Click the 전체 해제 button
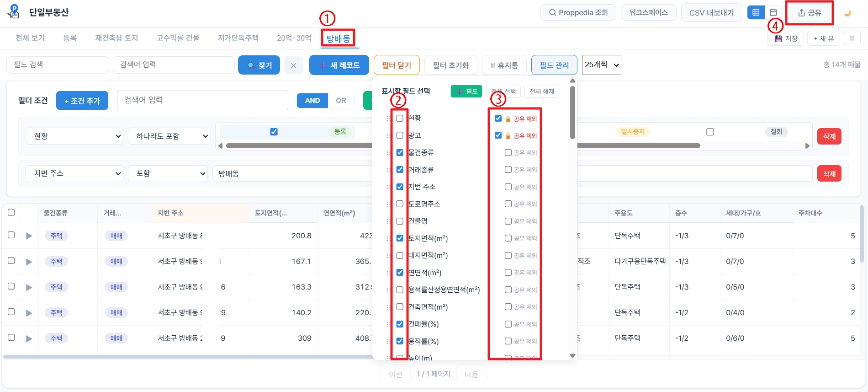The width and height of the screenshot is (868, 392). tap(542, 91)
